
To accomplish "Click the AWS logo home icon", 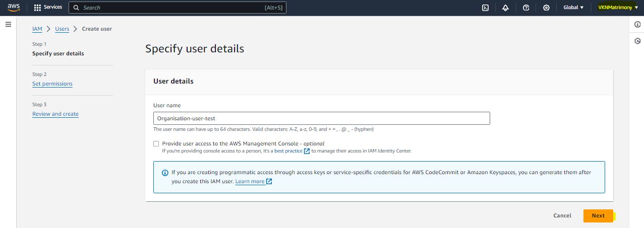I will click(13, 8).
